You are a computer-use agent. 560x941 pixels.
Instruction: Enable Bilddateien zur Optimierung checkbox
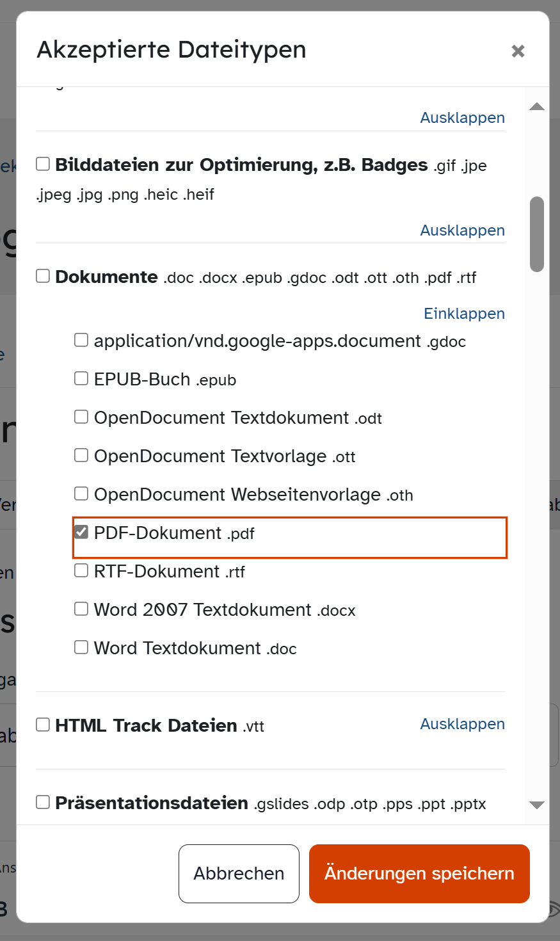click(x=43, y=164)
